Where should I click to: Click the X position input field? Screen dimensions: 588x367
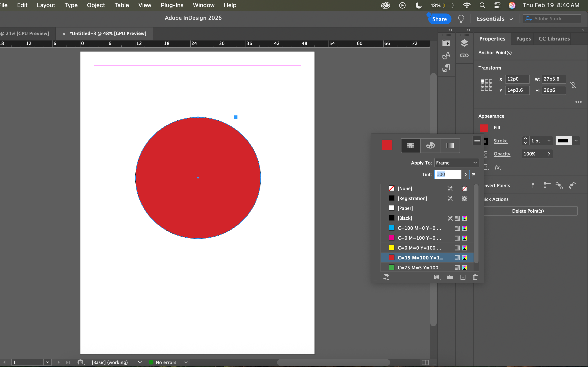(x=517, y=79)
